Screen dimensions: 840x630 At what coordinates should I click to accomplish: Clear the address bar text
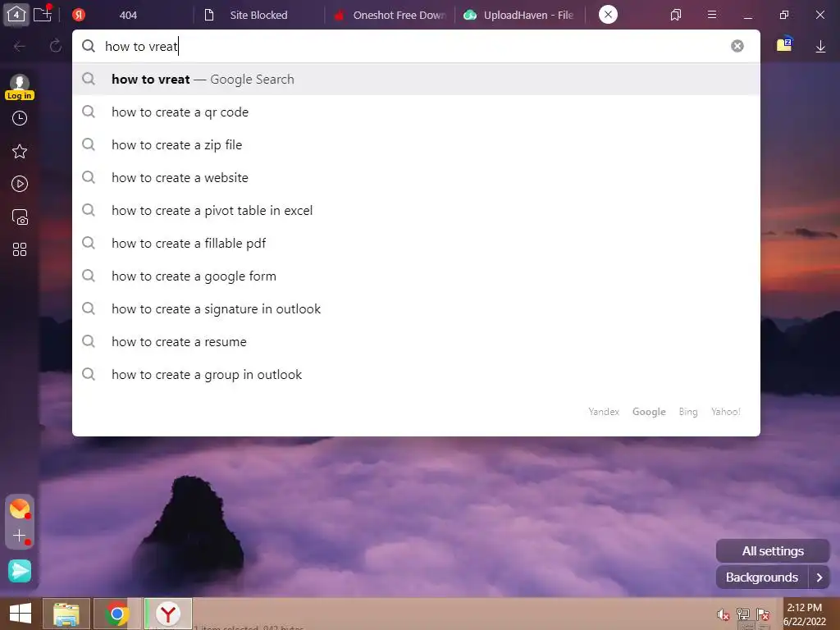tap(737, 46)
